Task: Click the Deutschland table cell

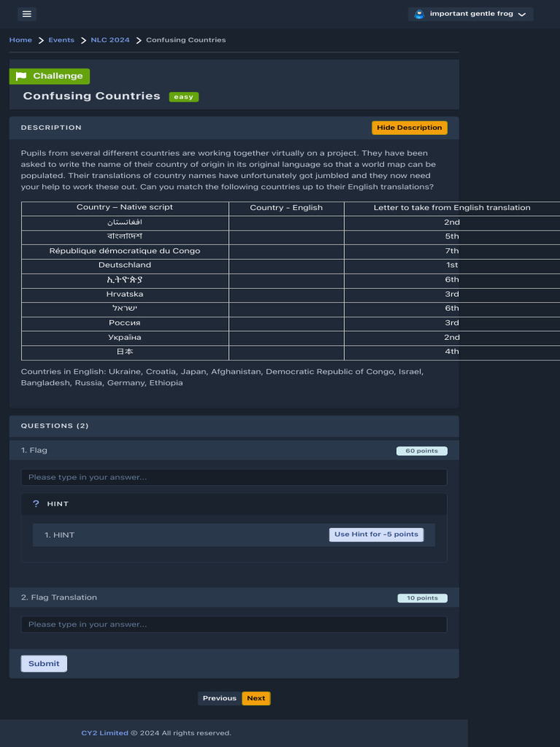Action: click(125, 266)
